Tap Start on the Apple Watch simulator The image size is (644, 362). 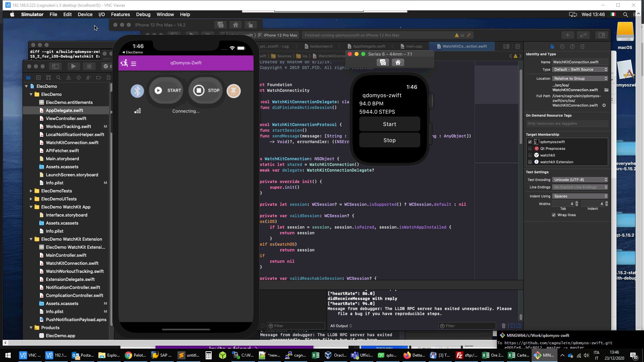389,124
